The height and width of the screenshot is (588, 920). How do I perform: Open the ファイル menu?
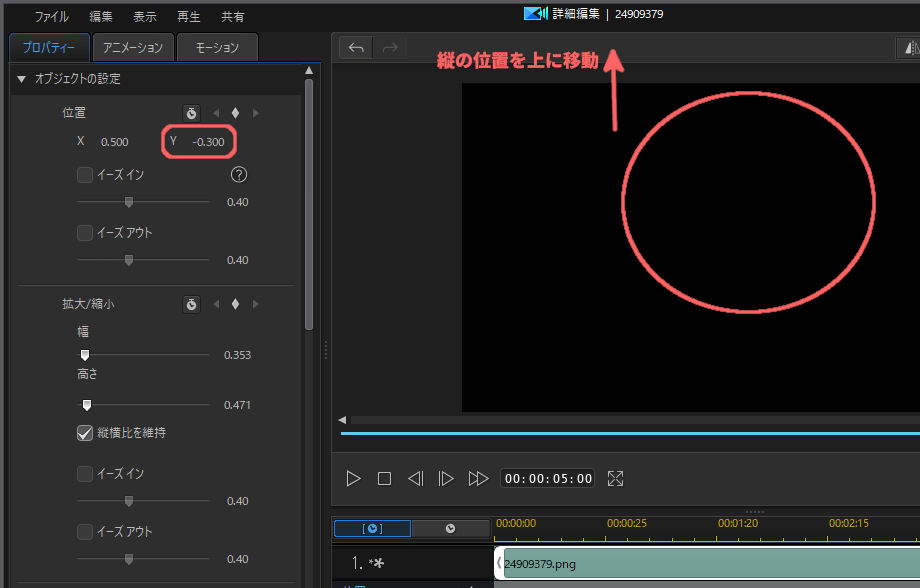(x=52, y=17)
